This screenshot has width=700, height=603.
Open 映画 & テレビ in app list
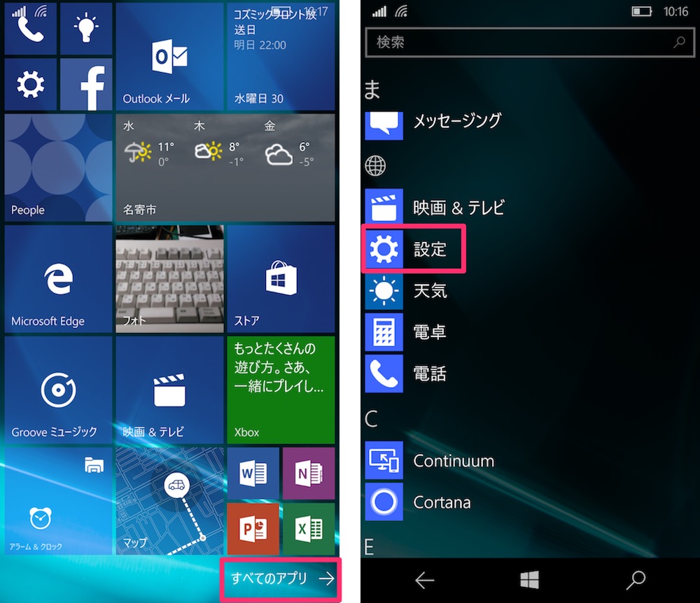(435, 207)
